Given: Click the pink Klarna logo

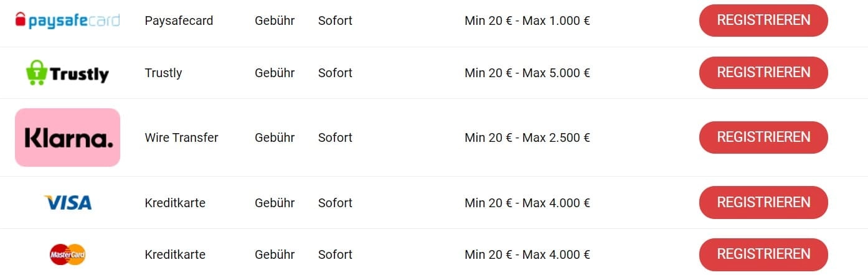Looking at the screenshot, I should (x=67, y=137).
